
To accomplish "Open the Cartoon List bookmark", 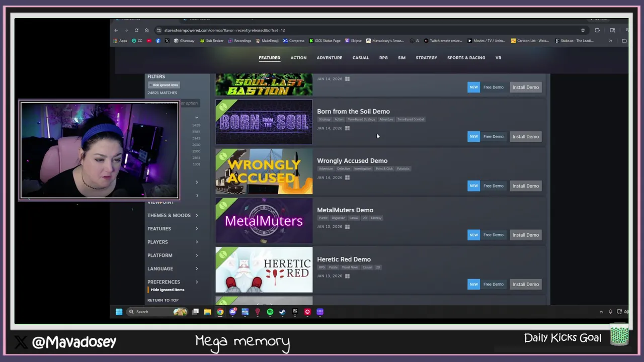I will click(530, 41).
